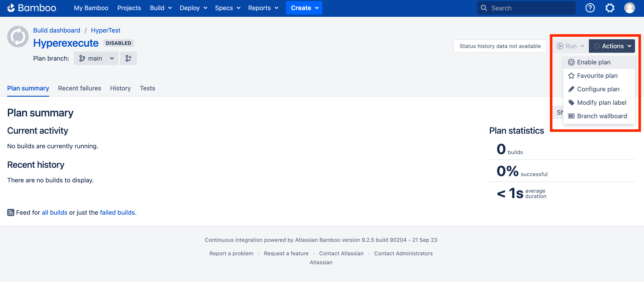Screen dimensions: 644x282
Task: Select Configure plan menu entry
Action: [x=598, y=89]
